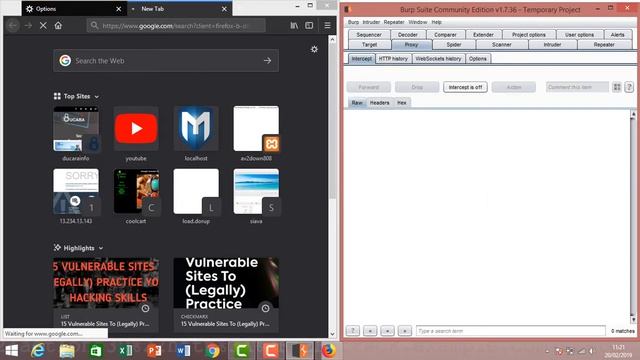Screen dimensions: 640x360
Task: Toggle the Firefox sidebar icon
Action: tap(309, 25)
